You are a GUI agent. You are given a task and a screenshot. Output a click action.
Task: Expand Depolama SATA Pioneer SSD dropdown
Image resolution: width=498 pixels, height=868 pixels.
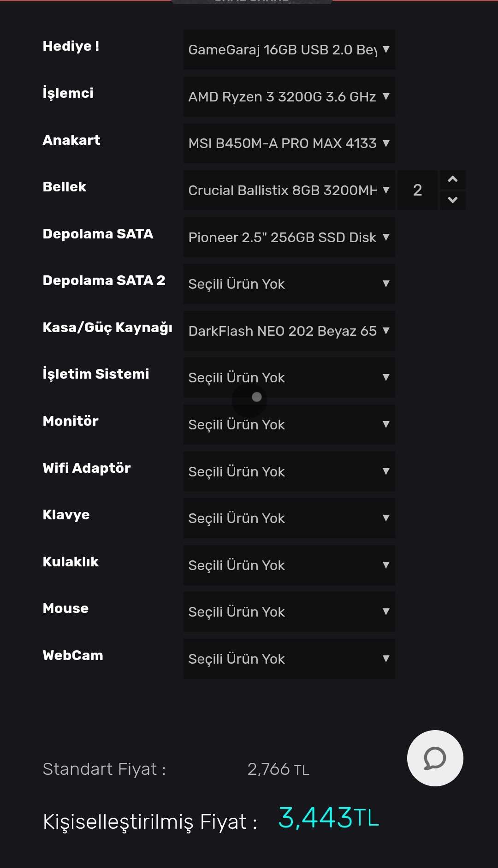coord(289,238)
